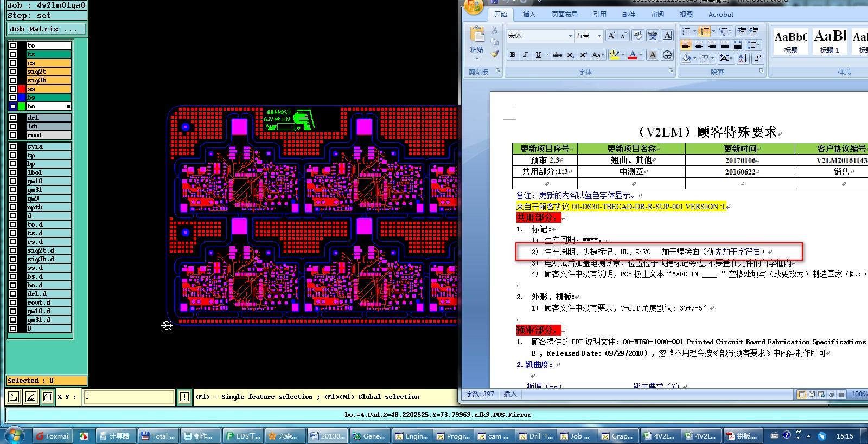Open the 页面布局 ribbon tab
The height and width of the screenshot is (444, 868).
pos(564,15)
